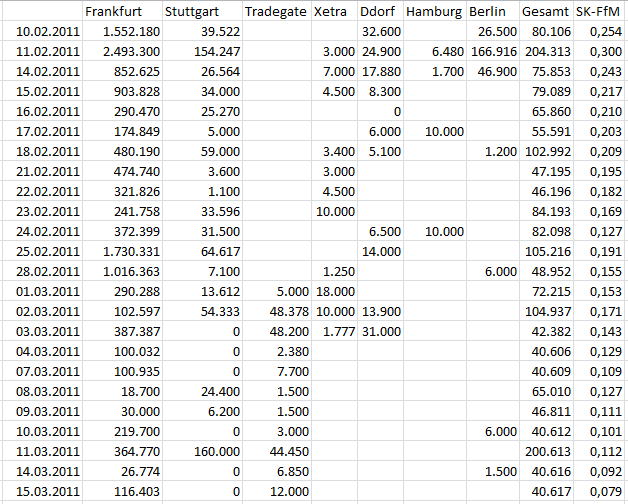628x504 pixels.
Task: Select Frankfurt value 2.493.300
Action: pos(122,51)
